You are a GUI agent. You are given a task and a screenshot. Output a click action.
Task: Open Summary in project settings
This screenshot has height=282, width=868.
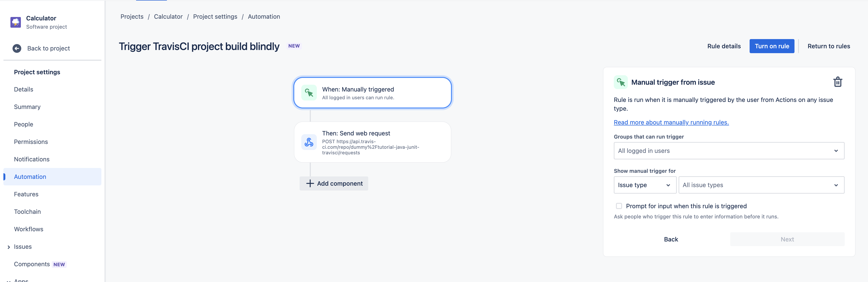point(27,107)
